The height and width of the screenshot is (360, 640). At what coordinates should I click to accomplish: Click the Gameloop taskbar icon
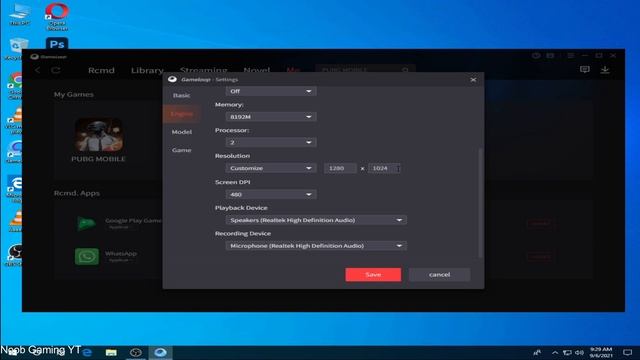coord(160,352)
